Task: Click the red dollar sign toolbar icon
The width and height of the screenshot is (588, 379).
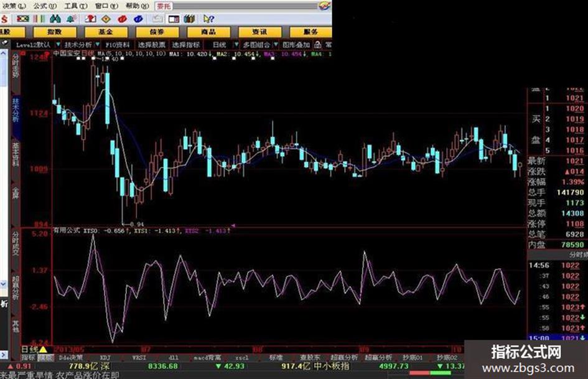Action: coord(4,19)
